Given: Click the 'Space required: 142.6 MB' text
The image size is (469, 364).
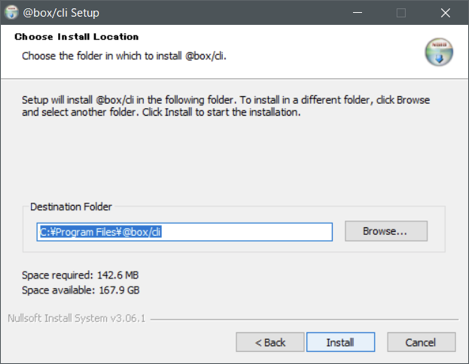Looking at the screenshot, I should [x=80, y=275].
